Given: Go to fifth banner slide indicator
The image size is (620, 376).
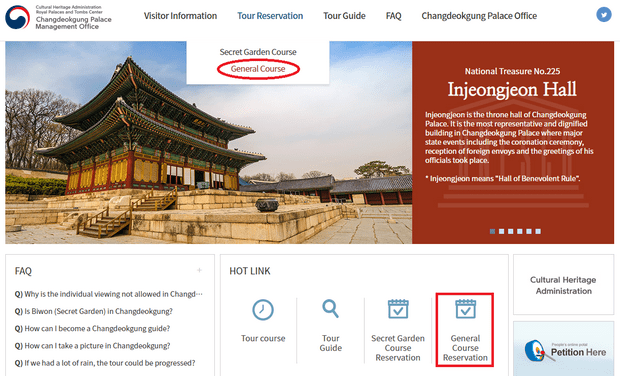Looking at the screenshot, I should (x=529, y=231).
